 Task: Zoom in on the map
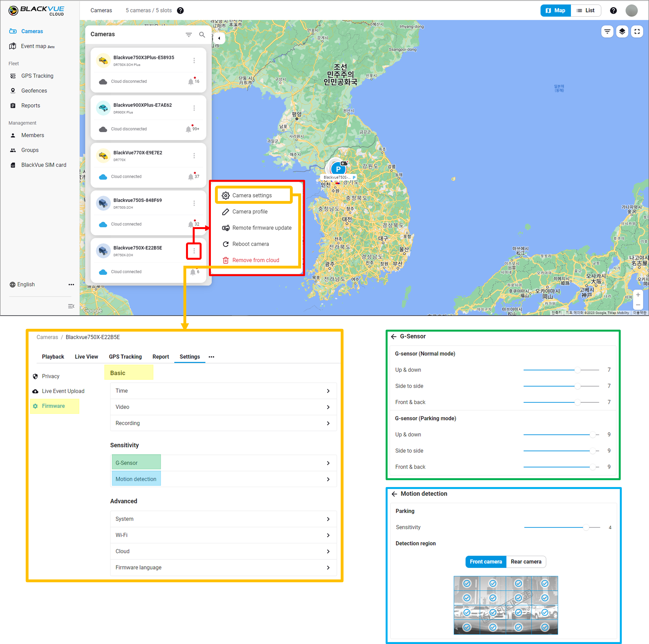638,294
